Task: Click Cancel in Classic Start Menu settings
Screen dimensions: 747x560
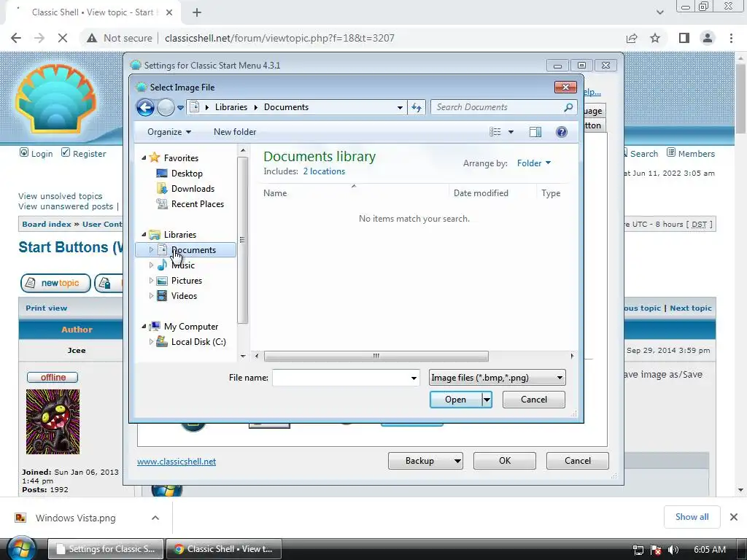Action: tap(578, 461)
